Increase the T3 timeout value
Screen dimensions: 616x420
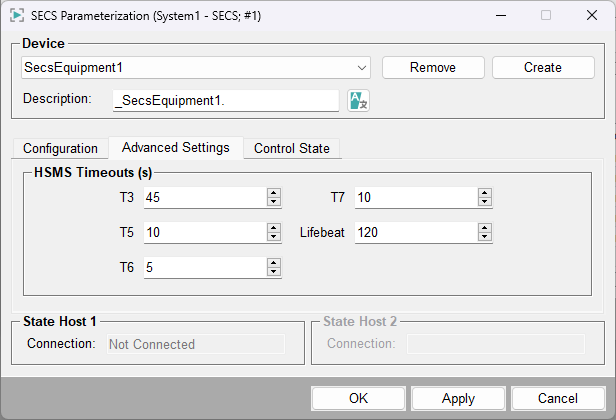click(x=273, y=193)
